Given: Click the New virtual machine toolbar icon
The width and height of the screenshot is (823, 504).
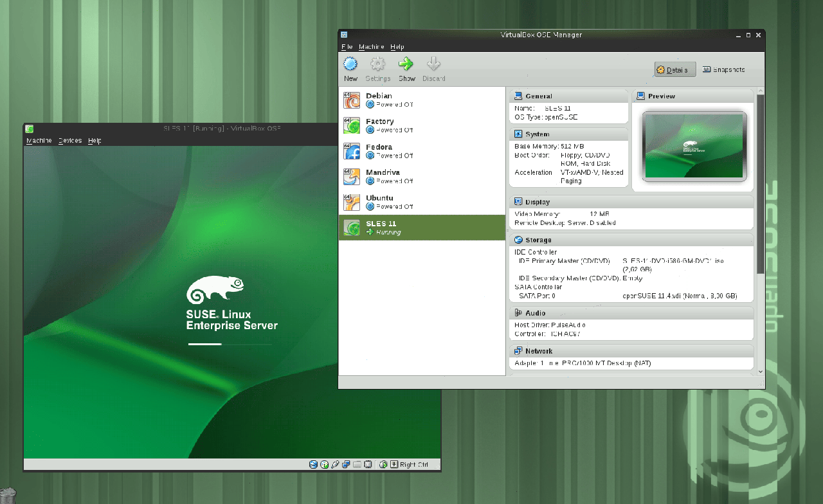Looking at the screenshot, I should pos(350,64).
